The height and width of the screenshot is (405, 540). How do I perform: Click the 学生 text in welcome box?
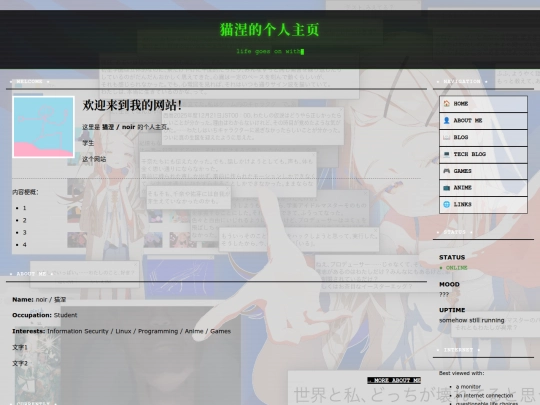(88, 143)
